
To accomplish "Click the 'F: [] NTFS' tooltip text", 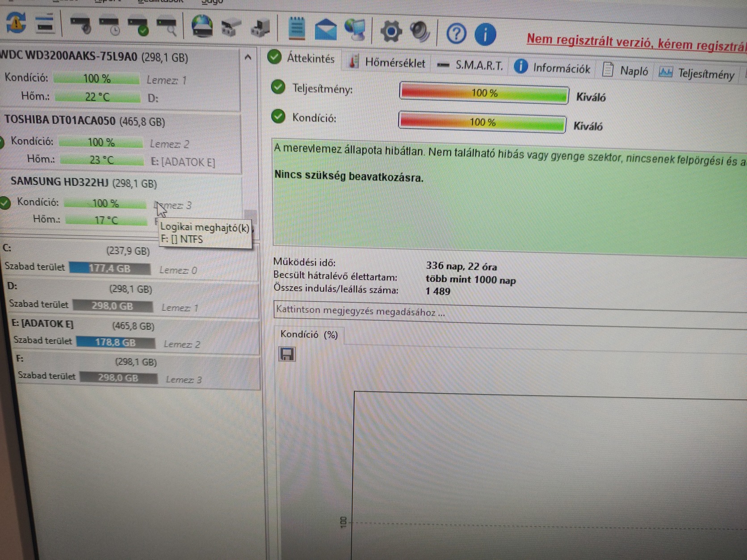I will (x=182, y=239).
